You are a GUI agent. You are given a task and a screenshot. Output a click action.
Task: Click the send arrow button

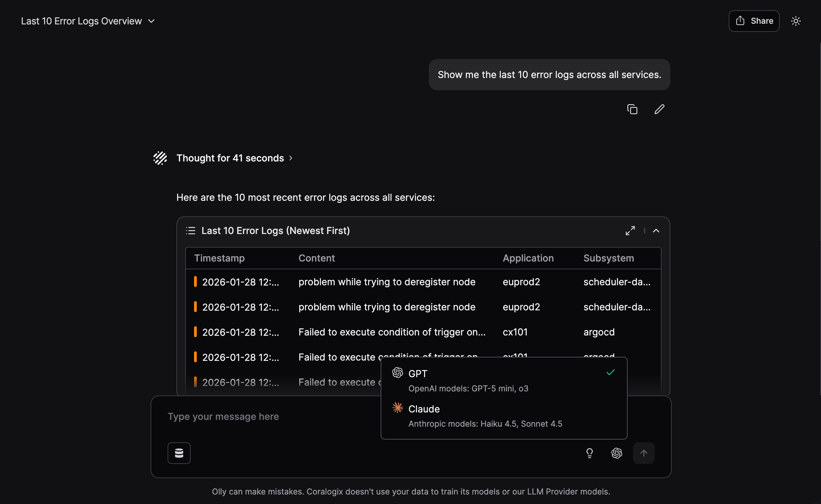(x=644, y=453)
